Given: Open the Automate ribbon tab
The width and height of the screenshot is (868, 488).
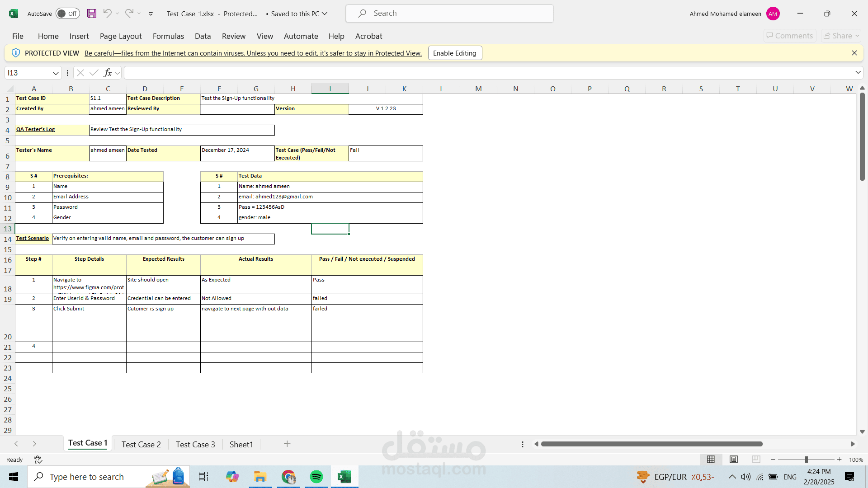Looking at the screenshot, I should tap(301, 36).
